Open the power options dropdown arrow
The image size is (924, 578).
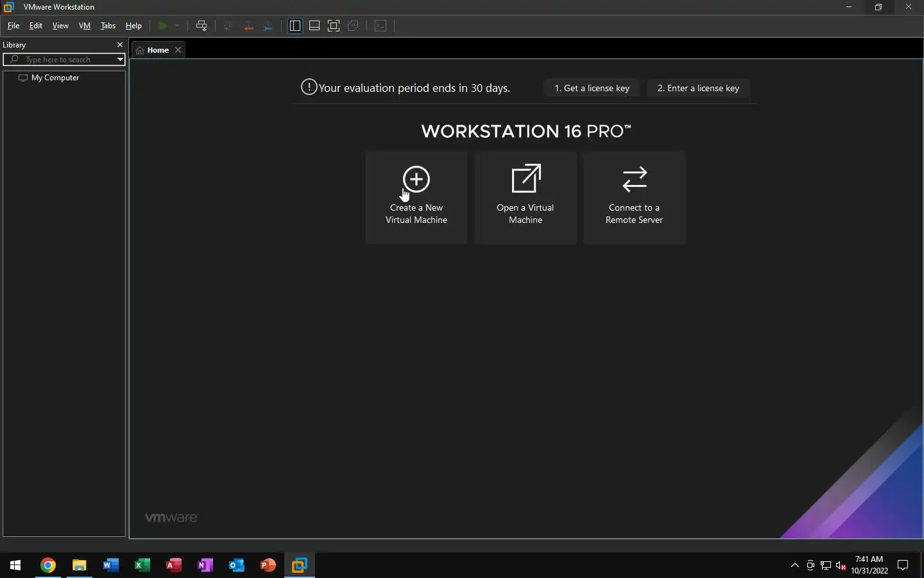(x=177, y=26)
